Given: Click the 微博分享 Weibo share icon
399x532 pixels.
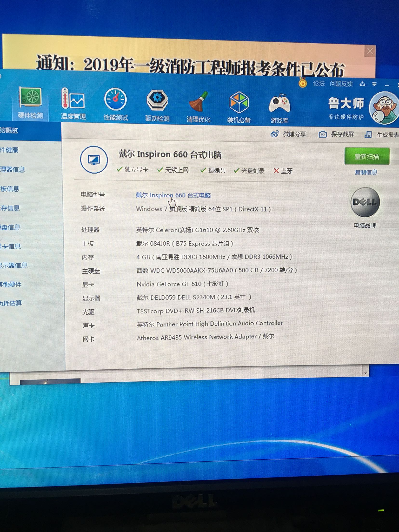Looking at the screenshot, I should [x=274, y=134].
